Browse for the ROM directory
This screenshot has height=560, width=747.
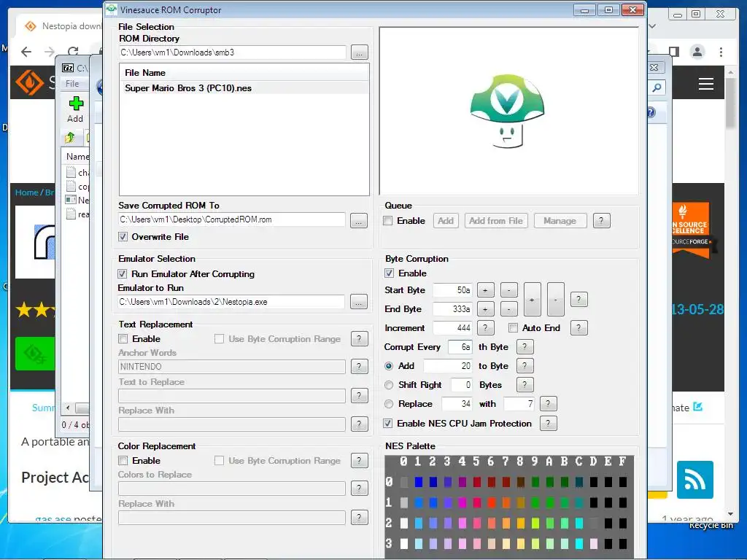(359, 52)
